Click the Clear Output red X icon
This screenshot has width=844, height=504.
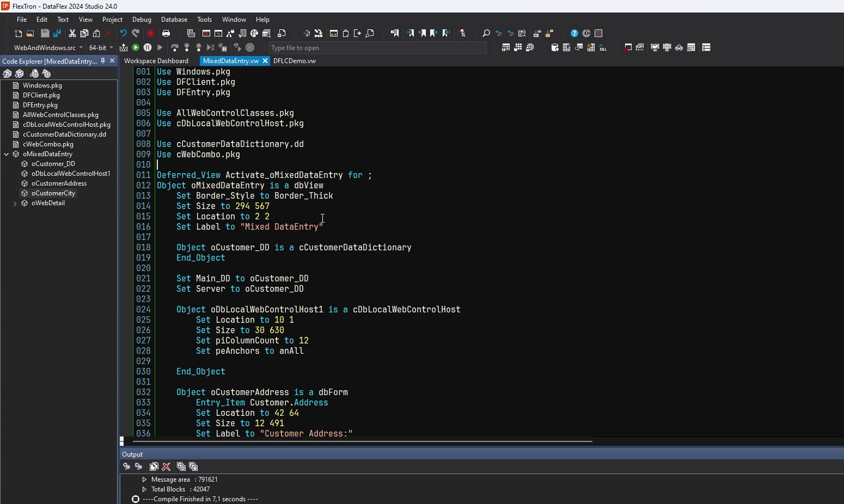pyautogui.click(x=167, y=466)
